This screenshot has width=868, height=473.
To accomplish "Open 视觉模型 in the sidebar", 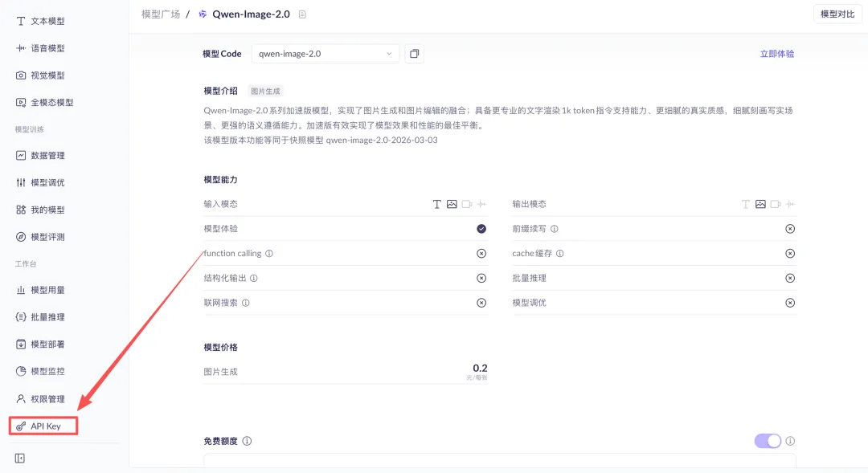I will point(47,75).
